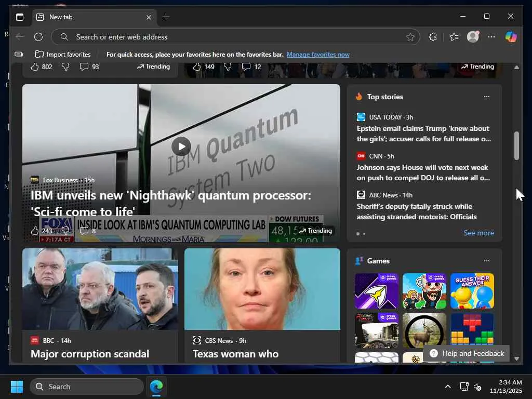Image resolution: width=532 pixels, height=399 pixels.
Task: Read the Sheriff's deputy ABC News story
Action: pos(417,212)
